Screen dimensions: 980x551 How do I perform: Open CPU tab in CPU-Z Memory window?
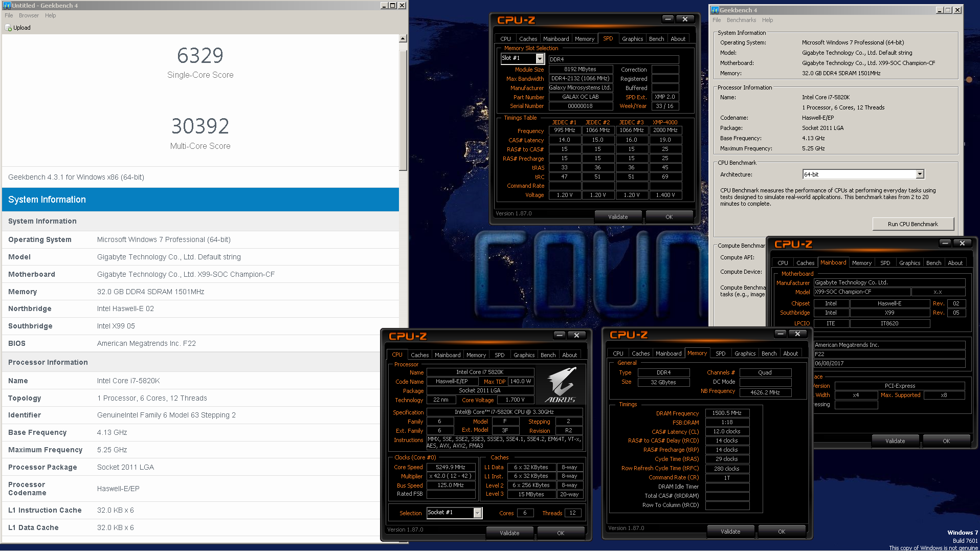pos(618,354)
